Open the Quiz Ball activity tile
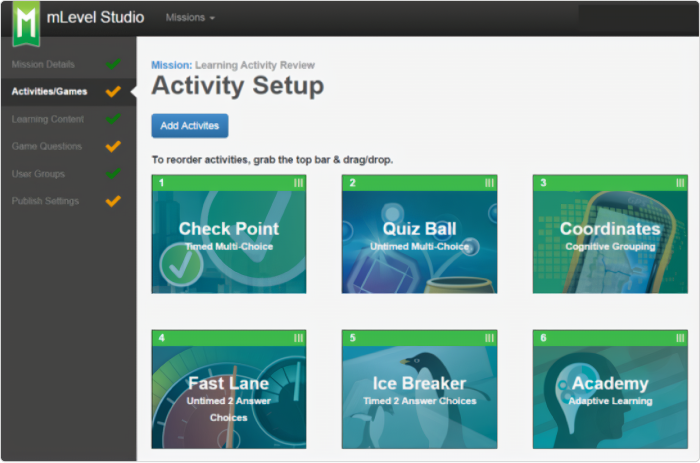700x463 pixels. point(419,241)
